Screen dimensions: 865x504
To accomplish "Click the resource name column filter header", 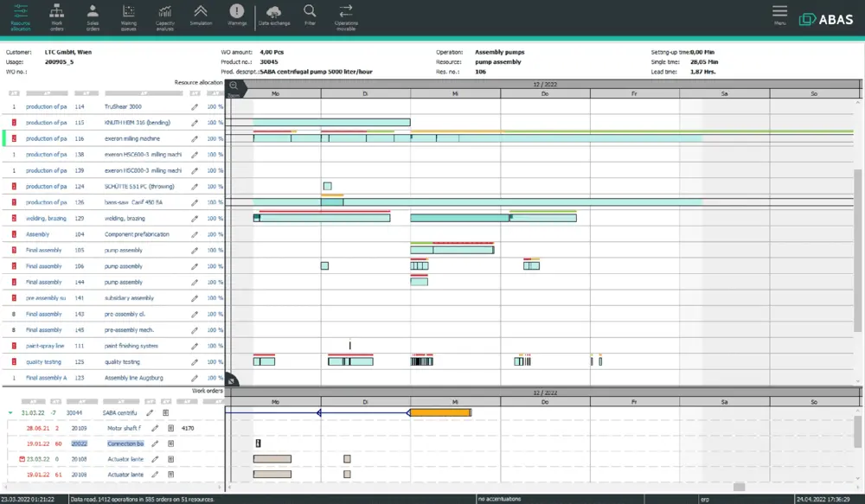I will 144,93.
